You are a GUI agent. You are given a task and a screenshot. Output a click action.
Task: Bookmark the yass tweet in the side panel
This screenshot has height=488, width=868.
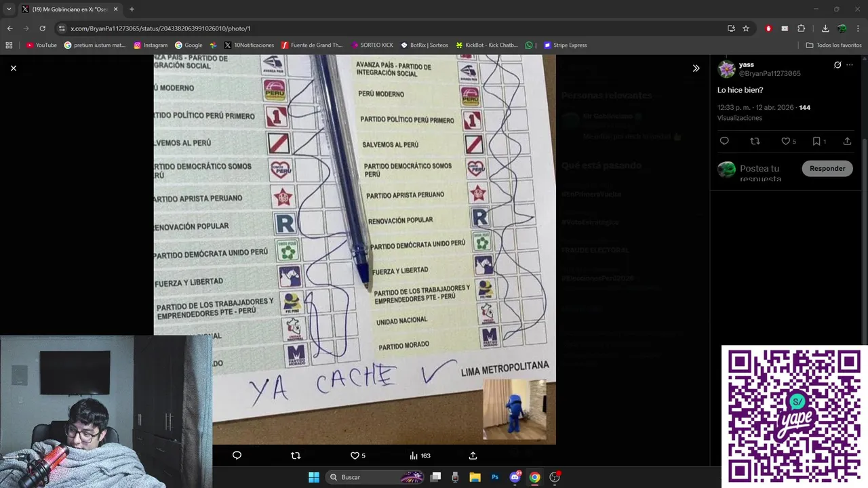(x=819, y=141)
